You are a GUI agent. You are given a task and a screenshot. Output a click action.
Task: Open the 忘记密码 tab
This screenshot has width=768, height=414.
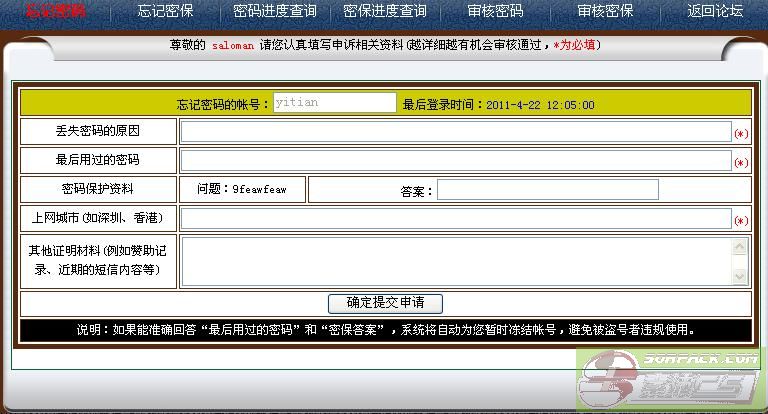tap(55, 12)
